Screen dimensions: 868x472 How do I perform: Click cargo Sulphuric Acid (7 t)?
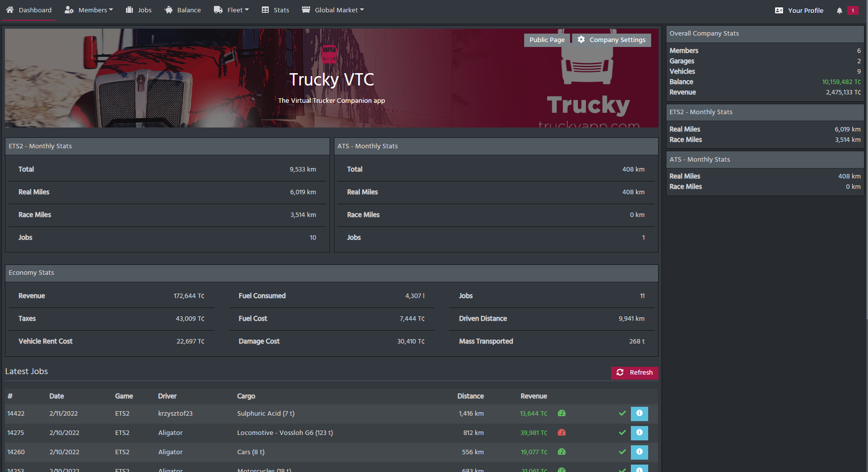266,414
